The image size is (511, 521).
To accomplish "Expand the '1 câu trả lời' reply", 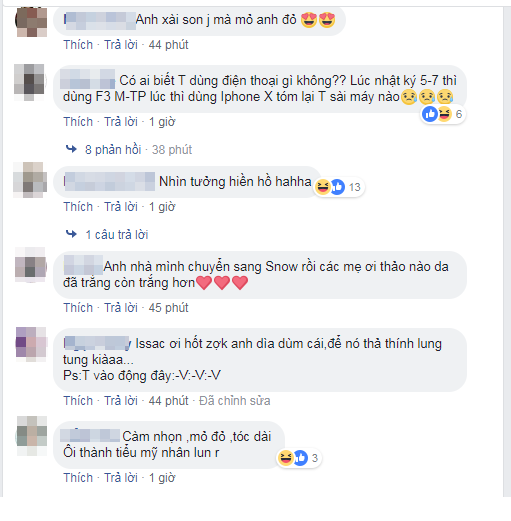I will (x=117, y=235).
